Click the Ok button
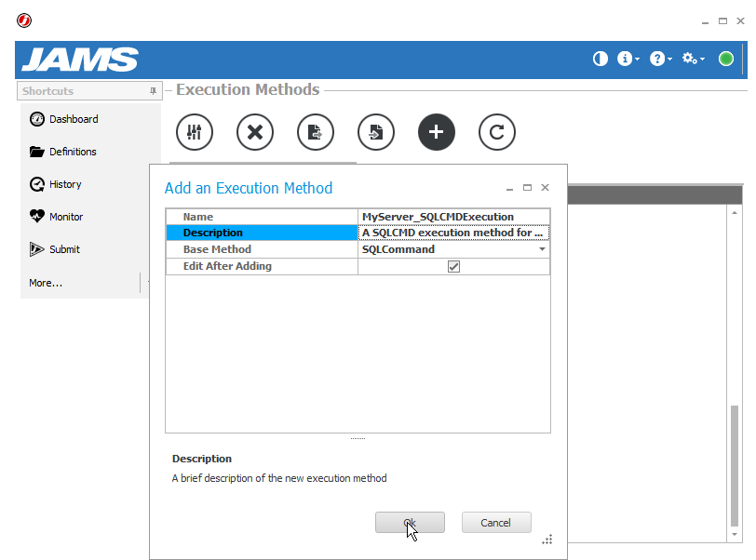756x560 pixels. (410, 523)
